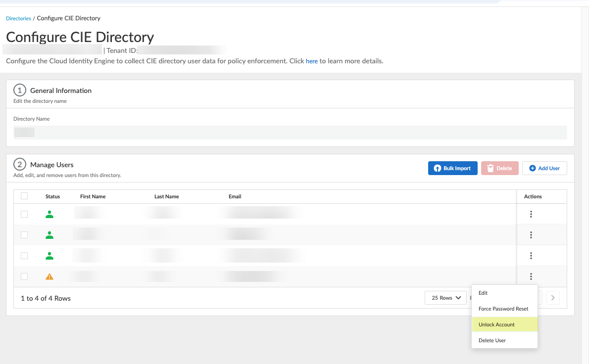Viewport: 589px width, 364px height.
Task: Click the Status column header
Action: point(52,197)
